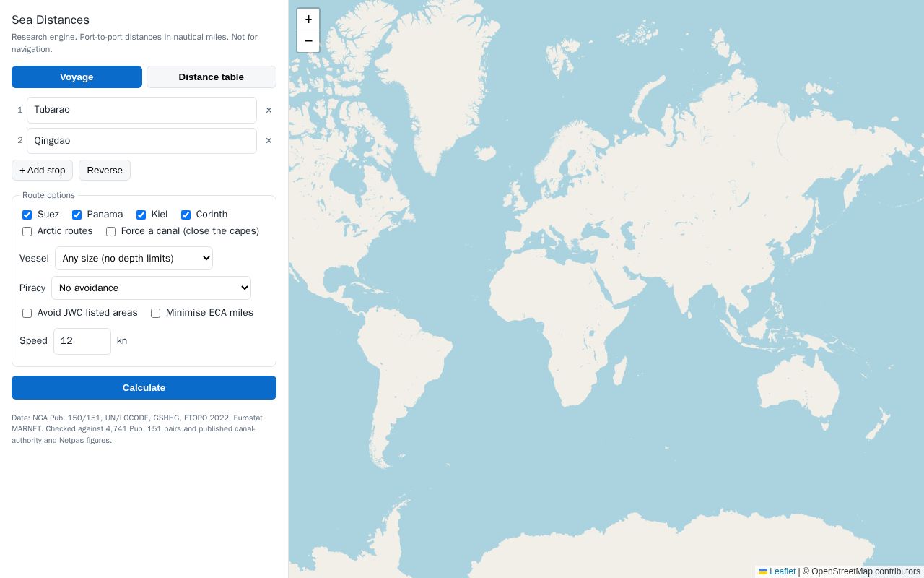Tick Minimise ECA miles
Image resolution: width=924 pixels, height=578 pixels.
[x=155, y=313]
